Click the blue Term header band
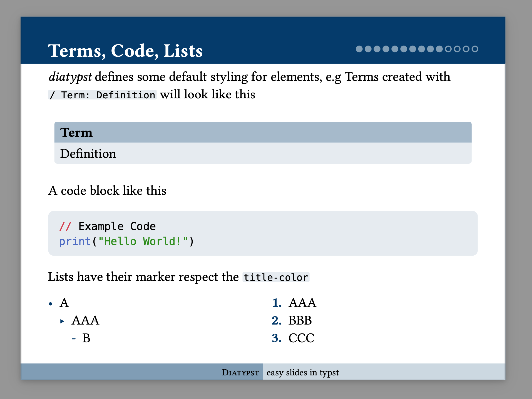Image resolution: width=532 pixels, height=399 pixels. click(x=262, y=133)
